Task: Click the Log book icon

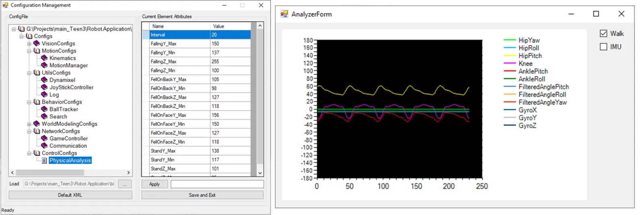Action: (x=44, y=94)
